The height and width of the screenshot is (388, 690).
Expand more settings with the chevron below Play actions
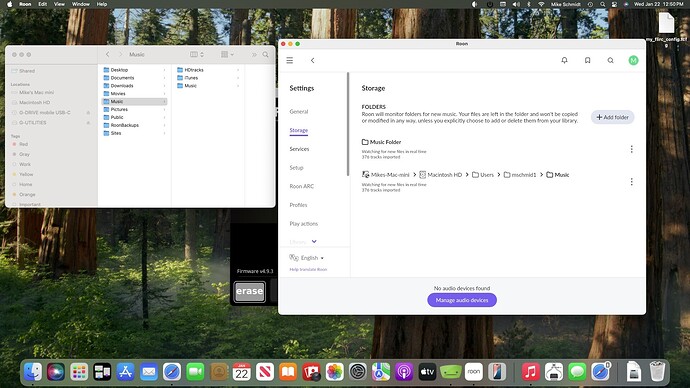pos(314,241)
